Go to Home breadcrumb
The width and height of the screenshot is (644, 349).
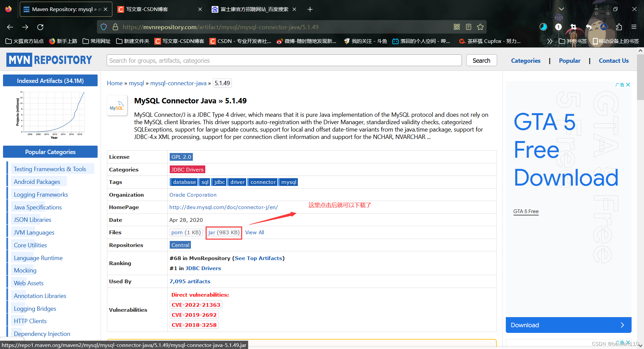tap(115, 83)
